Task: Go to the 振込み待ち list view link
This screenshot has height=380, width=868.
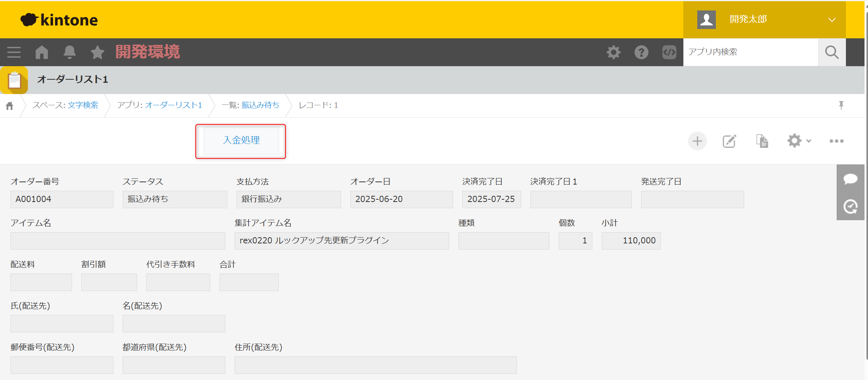Action: (x=260, y=105)
